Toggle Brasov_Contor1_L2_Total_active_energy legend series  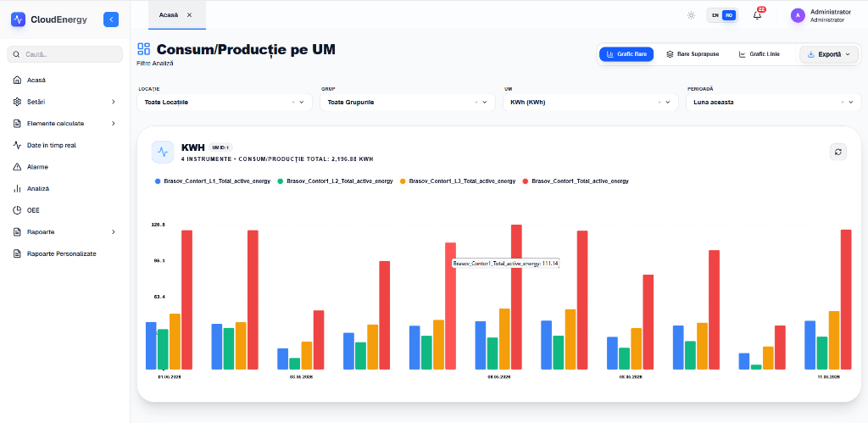336,181
